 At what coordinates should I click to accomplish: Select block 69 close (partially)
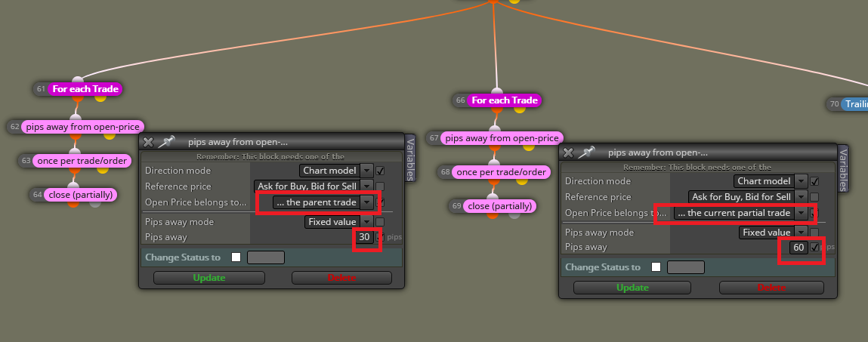pos(500,206)
